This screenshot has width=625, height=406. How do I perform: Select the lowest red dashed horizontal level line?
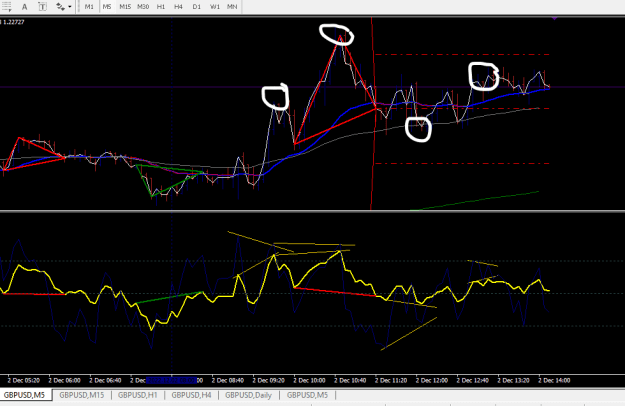(x=462, y=163)
